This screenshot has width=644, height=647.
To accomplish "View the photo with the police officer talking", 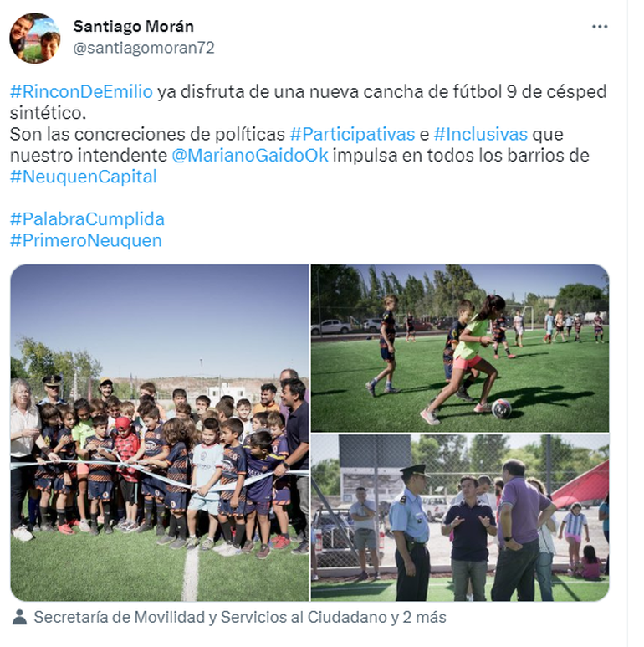I will tap(460, 518).
